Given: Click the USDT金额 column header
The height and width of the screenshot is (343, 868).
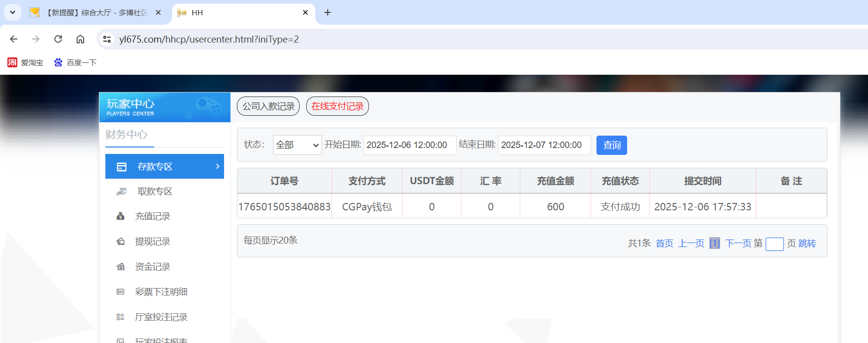Looking at the screenshot, I should pos(432,181).
